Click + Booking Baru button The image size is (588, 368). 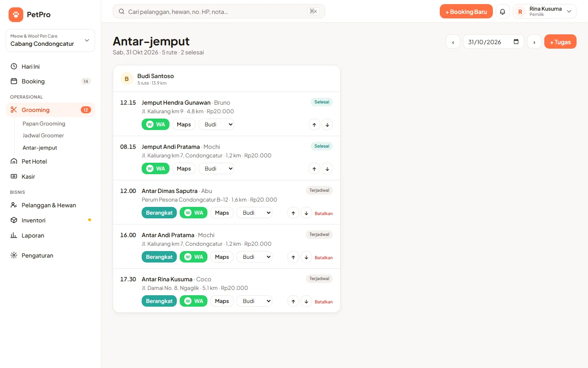(x=466, y=11)
